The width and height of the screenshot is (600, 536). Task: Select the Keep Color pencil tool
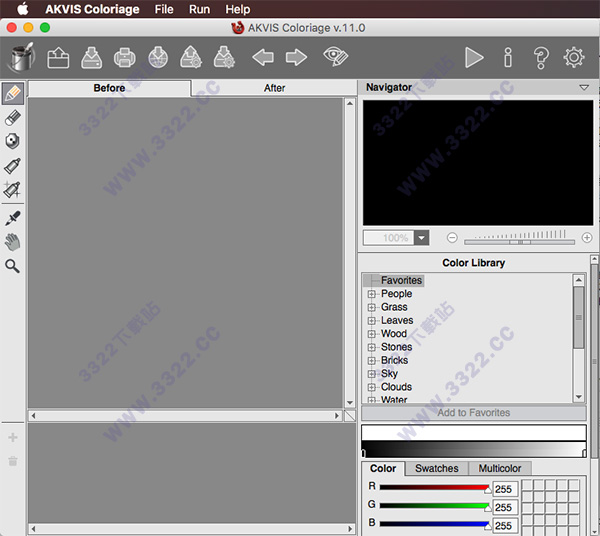coord(13,141)
